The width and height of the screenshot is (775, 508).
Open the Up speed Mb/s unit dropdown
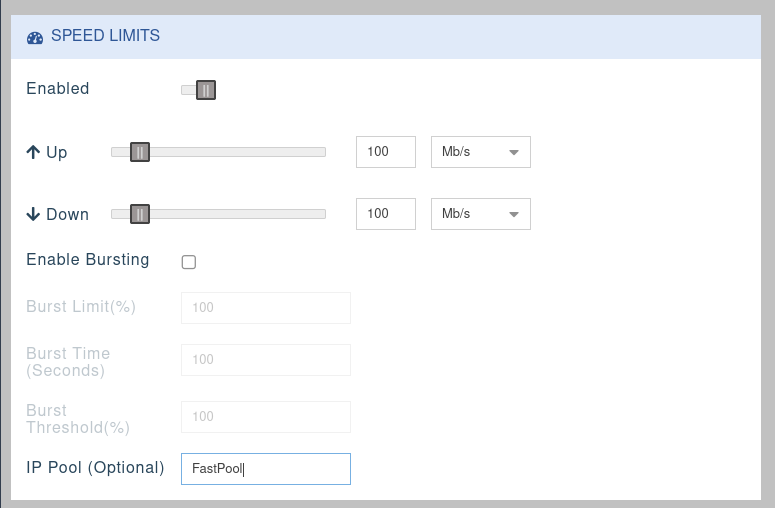(480, 152)
